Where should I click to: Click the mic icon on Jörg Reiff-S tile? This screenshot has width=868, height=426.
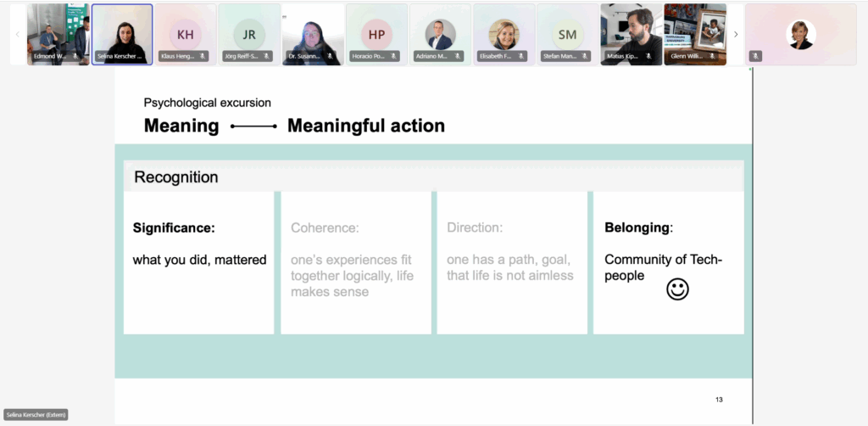[x=267, y=57]
